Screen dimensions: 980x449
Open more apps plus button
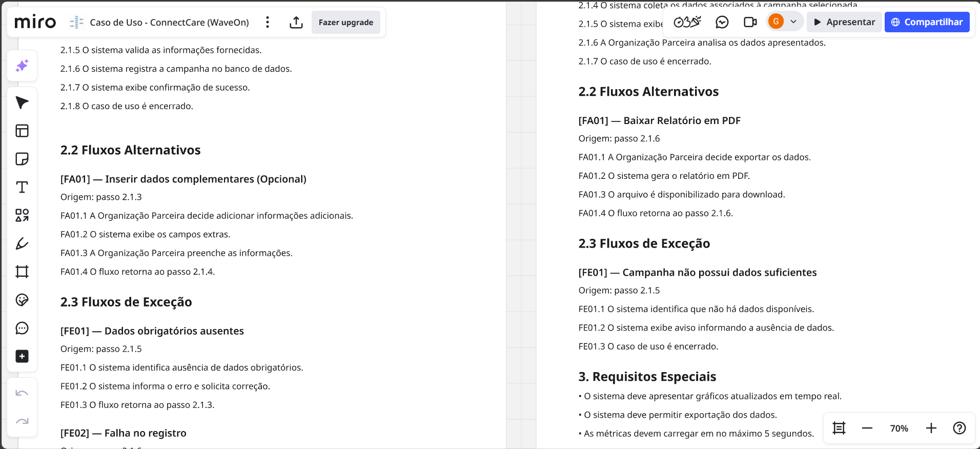coord(22,356)
